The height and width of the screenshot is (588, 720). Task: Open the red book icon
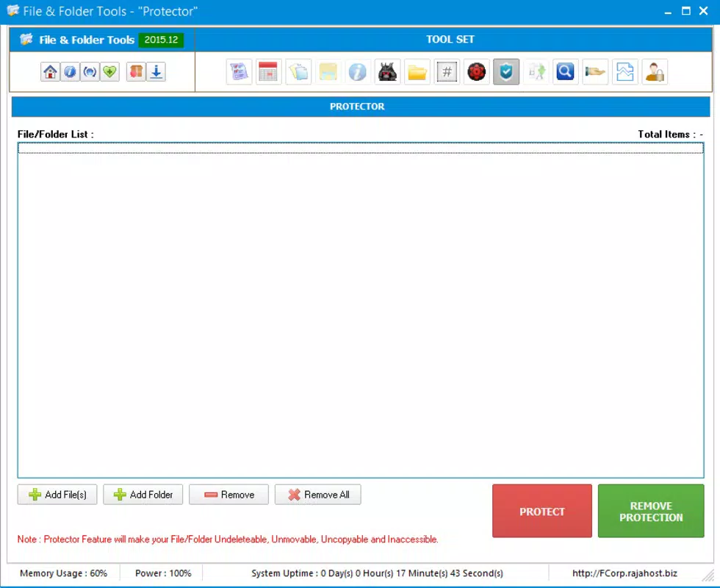[136, 72]
